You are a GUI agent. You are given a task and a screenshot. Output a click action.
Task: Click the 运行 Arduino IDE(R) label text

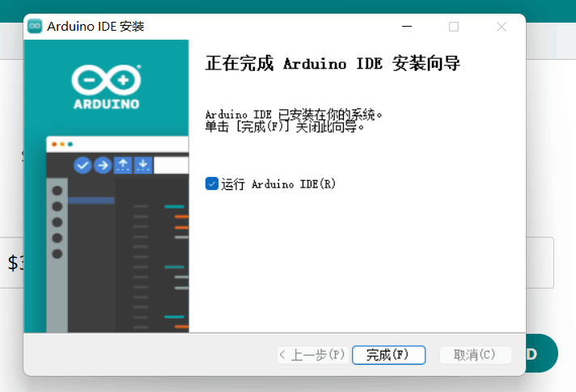point(277,184)
